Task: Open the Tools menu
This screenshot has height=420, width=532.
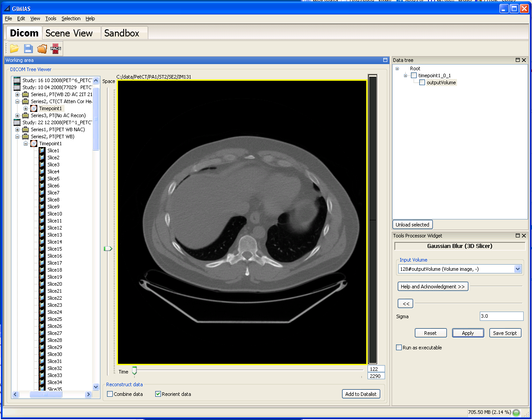Action: (x=51, y=18)
